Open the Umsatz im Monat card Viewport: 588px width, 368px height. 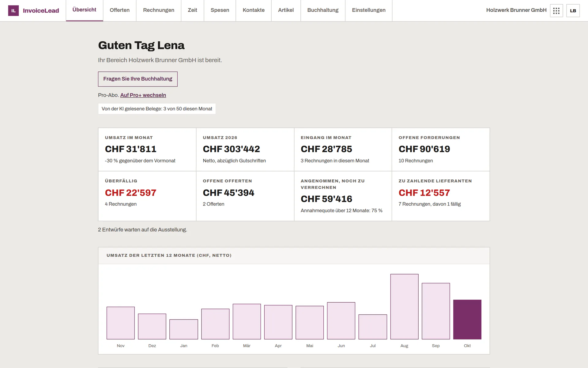click(x=147, y=149)
